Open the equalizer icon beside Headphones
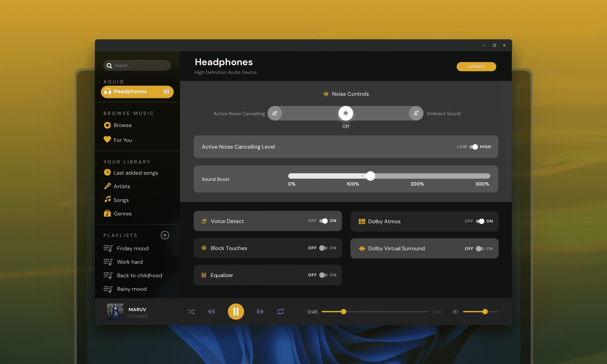The height and width of the screenshot is (364, 607). click(x=166, y=91)
